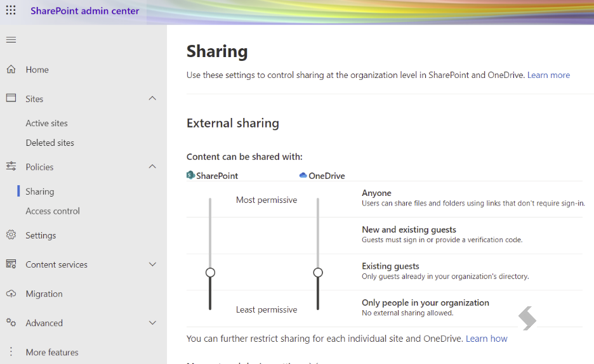Click the Anyone sharing level label

[x=376, y=193]
